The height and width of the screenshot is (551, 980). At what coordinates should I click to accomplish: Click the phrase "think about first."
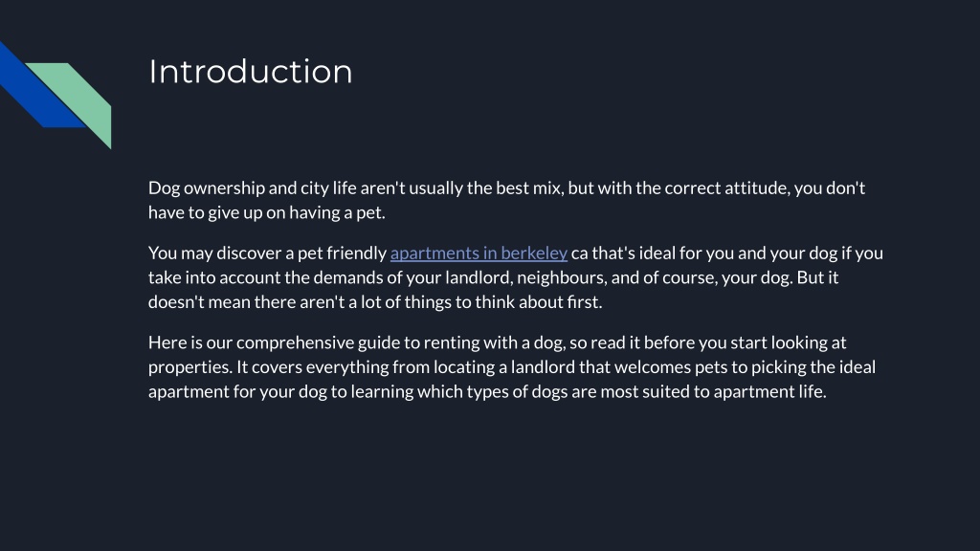coord(539,301)
